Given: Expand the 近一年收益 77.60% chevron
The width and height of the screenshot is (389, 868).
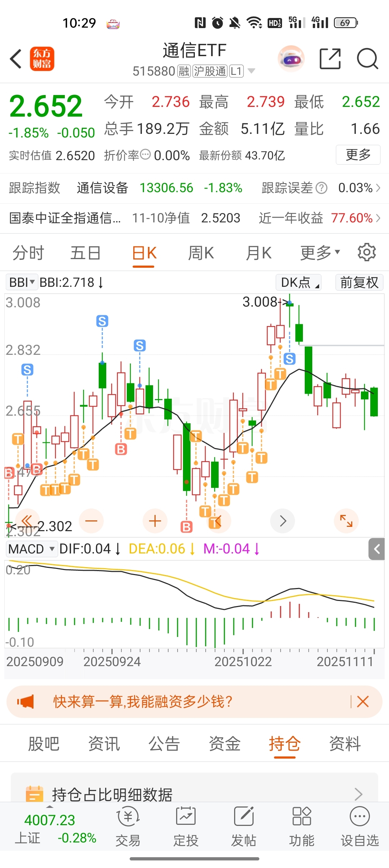Looking at the screenshot, I should (x=378, y=218).
